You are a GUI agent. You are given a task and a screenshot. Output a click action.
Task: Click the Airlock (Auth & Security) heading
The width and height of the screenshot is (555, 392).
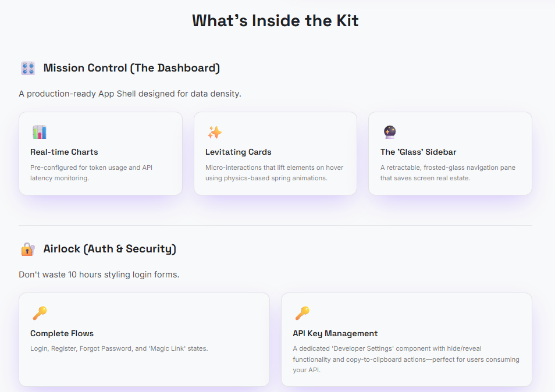click(x=109, y=248)
